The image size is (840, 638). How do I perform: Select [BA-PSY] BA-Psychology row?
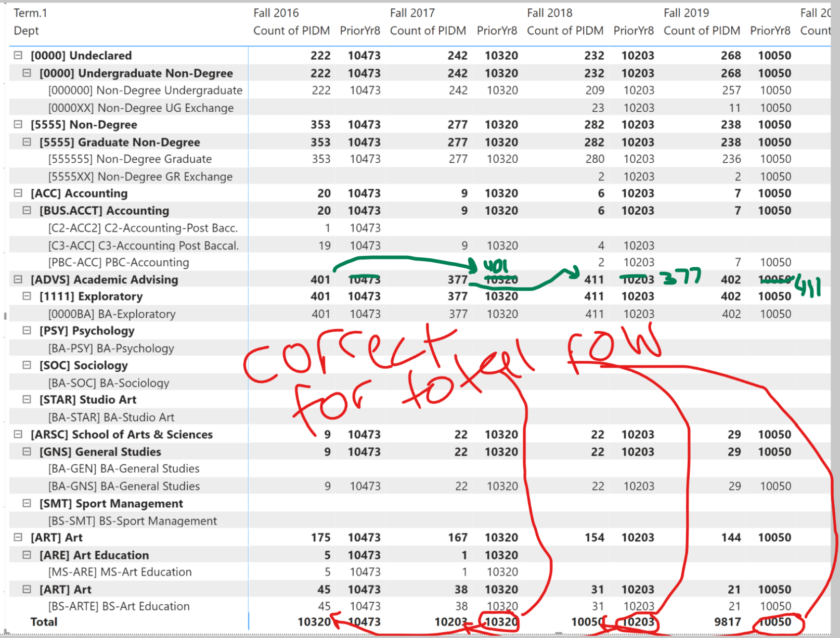[111, 348]
